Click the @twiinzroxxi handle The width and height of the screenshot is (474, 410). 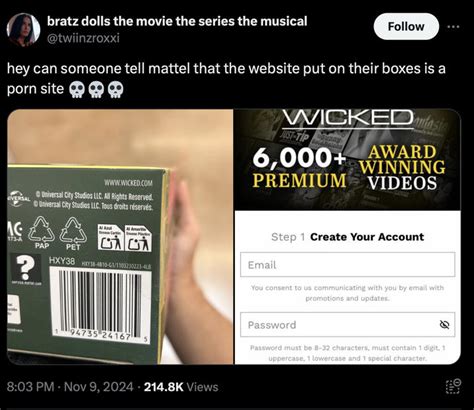(x=83, y=38)
